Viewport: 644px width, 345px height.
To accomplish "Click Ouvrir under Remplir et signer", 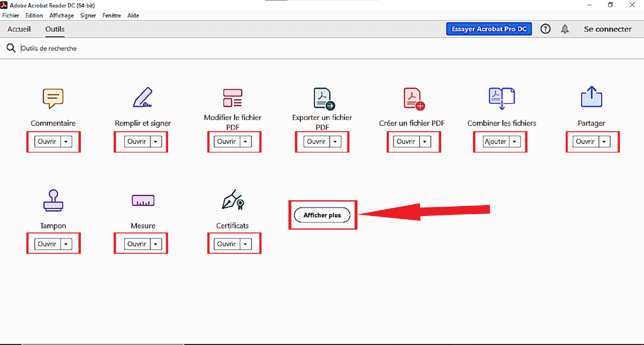I will (x=137, y=142).
